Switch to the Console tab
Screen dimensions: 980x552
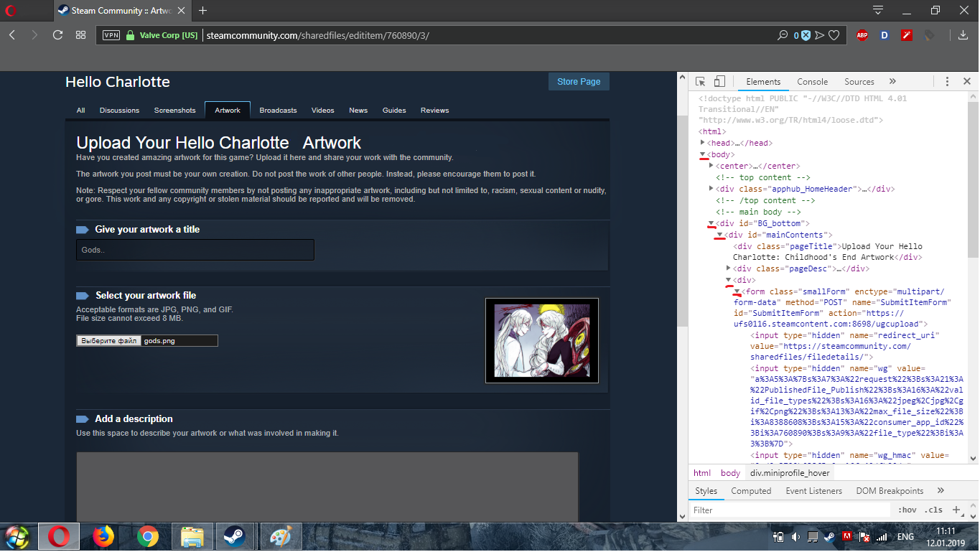812,82
